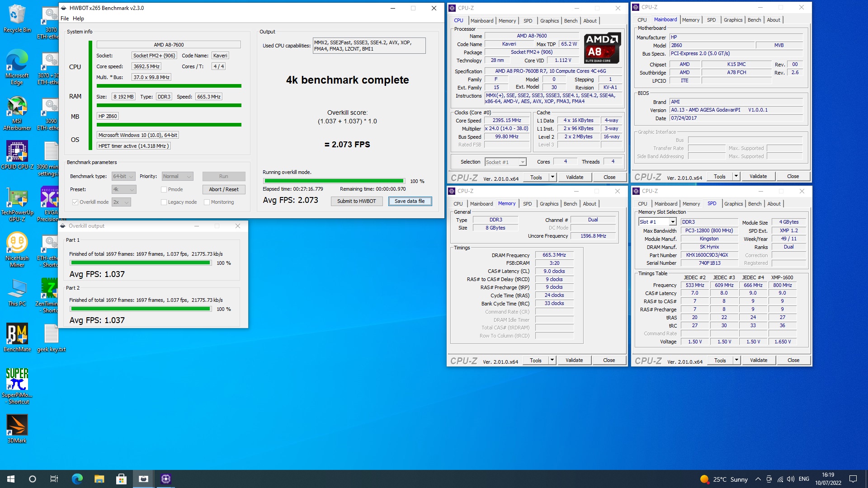The height and width of the screenshot is (488, 868).
Task: Expand Tools arrow in CPU tab window
Action: (x=552, y=177)
